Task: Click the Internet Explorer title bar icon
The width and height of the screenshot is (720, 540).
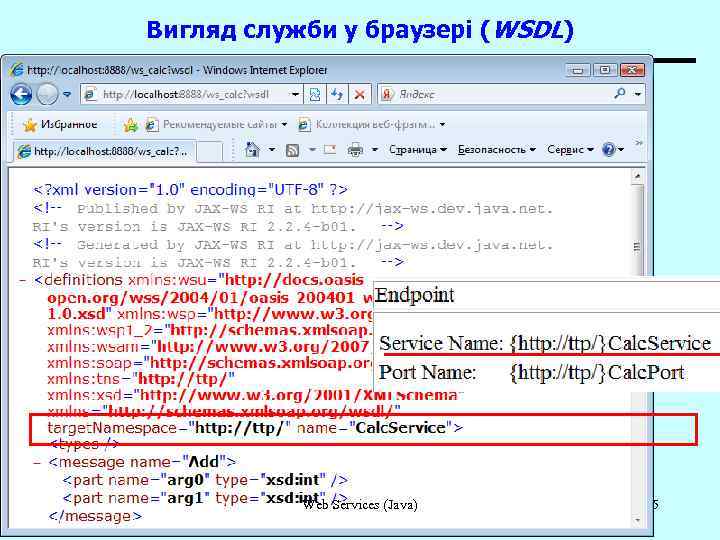Action: click(x=17, y=70)
